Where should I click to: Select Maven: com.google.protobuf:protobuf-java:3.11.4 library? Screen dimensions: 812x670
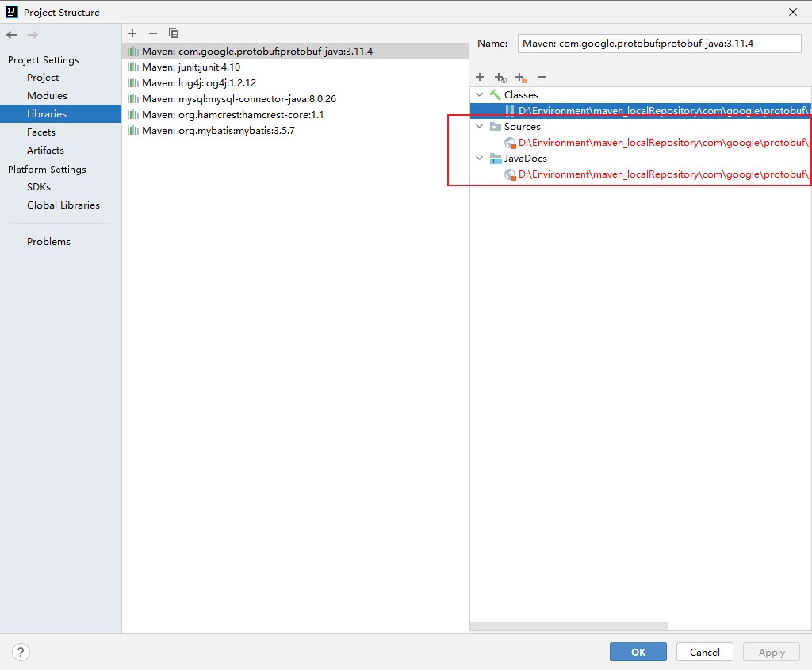(295, 52)
